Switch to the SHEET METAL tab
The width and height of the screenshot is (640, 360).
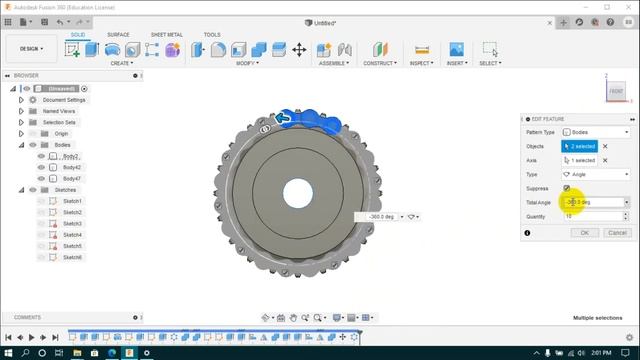tap(167, 35)
